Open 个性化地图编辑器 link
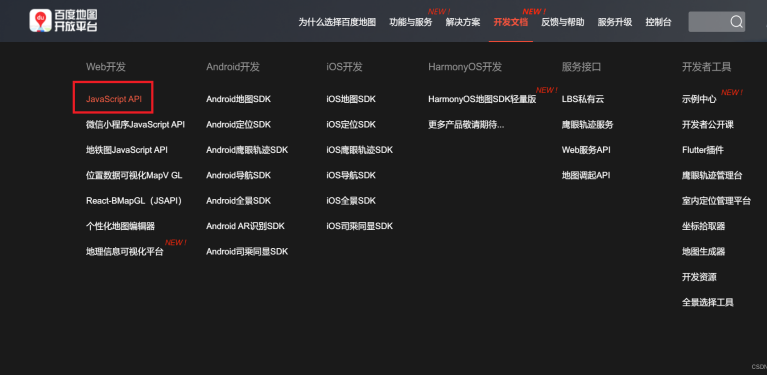The height and width of the screenshot is (379, 770). pos(120,226)
